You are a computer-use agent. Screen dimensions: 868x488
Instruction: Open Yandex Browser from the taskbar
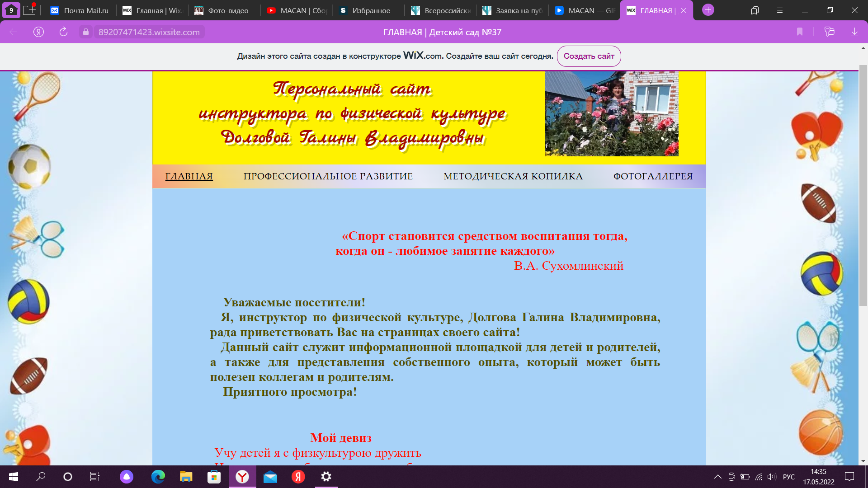point(242,477)
